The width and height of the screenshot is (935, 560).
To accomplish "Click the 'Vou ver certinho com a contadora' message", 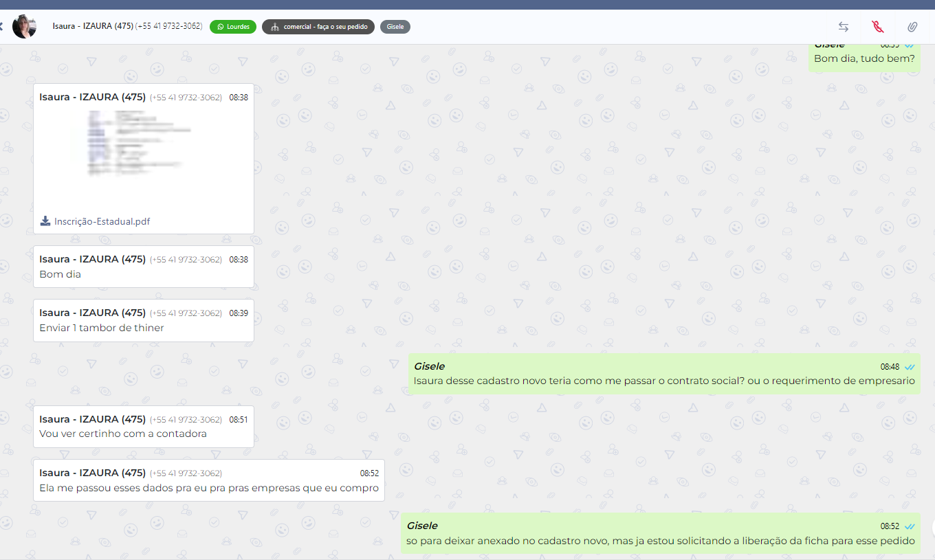I will click(123, 434).
